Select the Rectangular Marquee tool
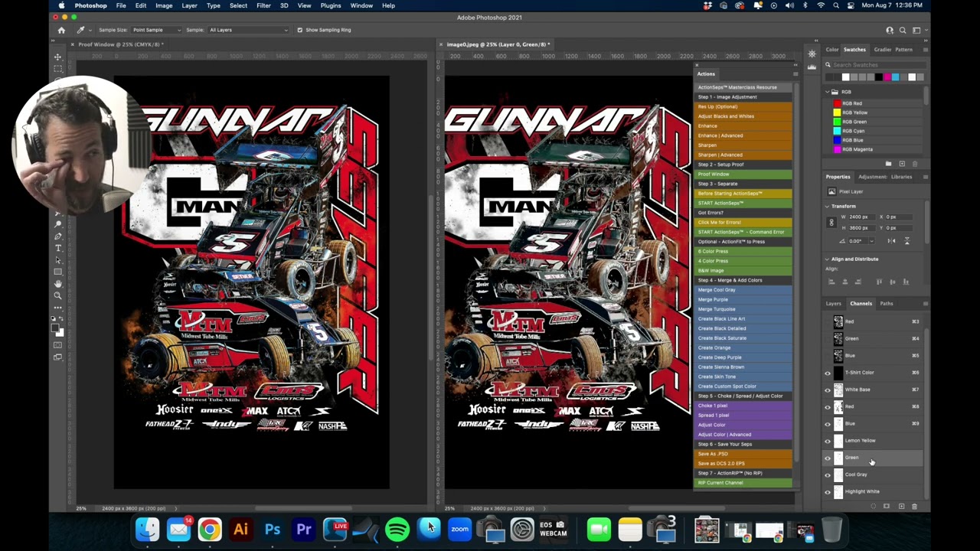The width and height of the screenshot is (980, 551). [x=58, y=68]
